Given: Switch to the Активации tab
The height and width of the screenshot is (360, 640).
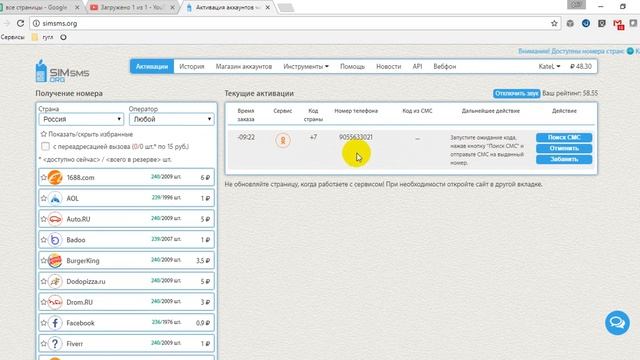Looking at the screenshot, I should point(152,67).
